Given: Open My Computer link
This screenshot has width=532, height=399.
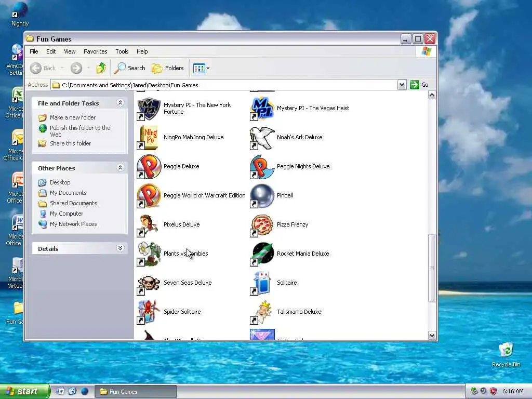Looking at the screenshot, I should 66,214.
